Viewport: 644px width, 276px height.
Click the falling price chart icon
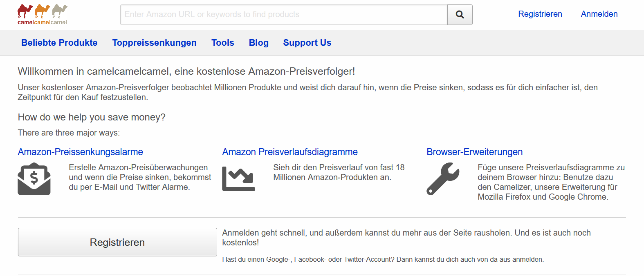click(x=238, y=179)
